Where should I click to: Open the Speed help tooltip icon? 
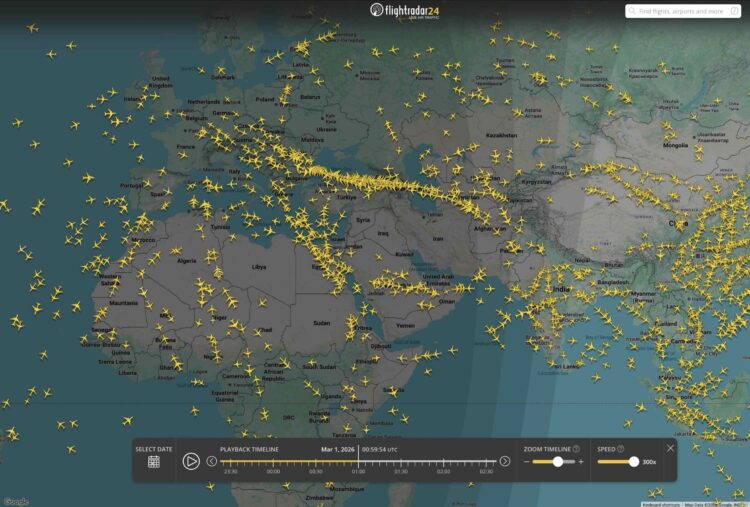point(621,449)
